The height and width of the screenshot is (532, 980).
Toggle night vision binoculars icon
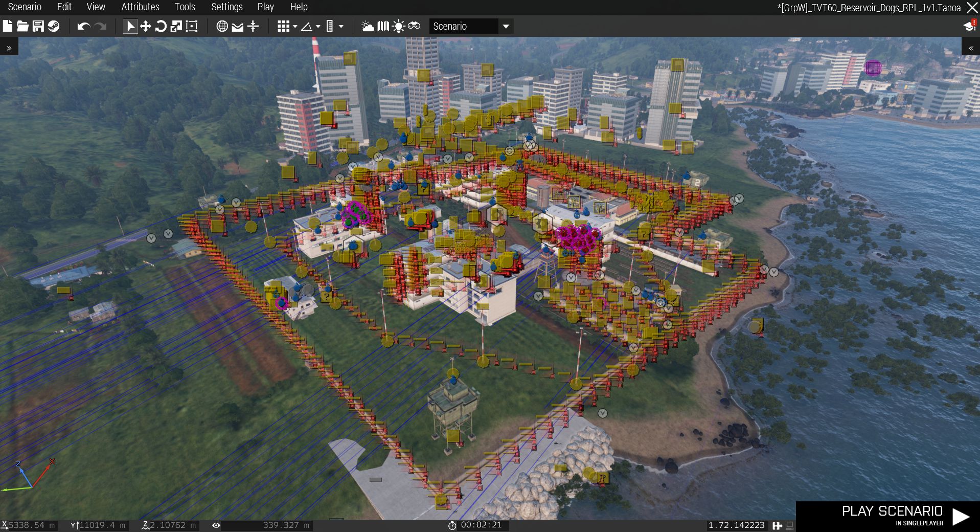pyautogui.click(x=414, y=26)
